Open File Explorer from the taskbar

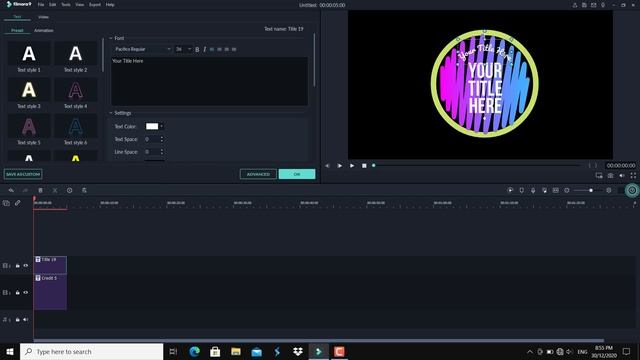(x=236, y=351)
